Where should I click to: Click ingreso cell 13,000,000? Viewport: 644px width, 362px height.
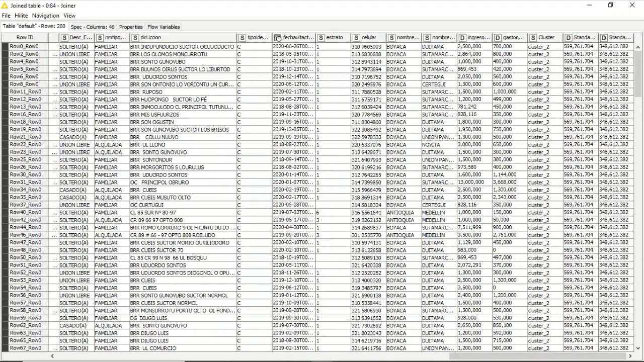click(474, 183)
